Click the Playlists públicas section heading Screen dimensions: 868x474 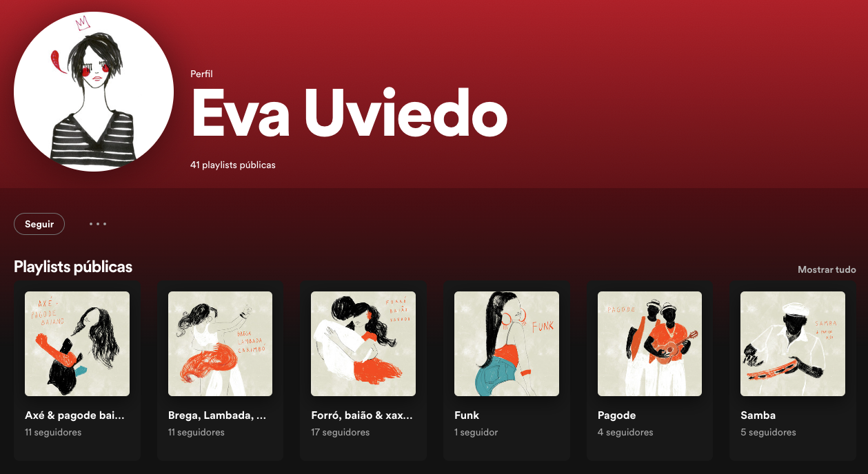(73, 267)
